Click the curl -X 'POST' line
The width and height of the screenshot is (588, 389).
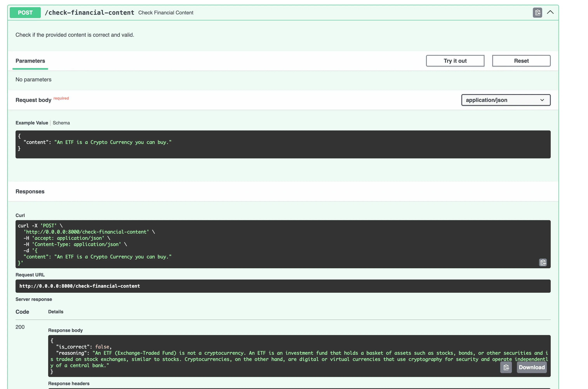[40, 226]
